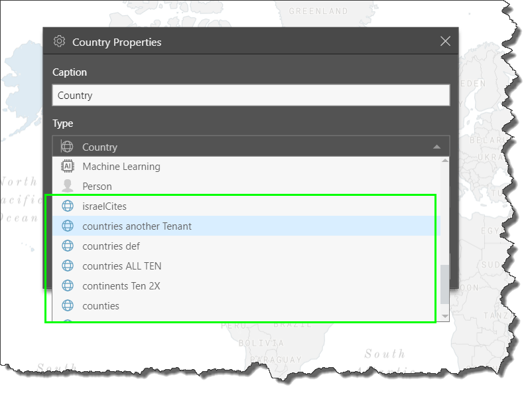Click the globe icon next to israelCites
The height and width of the screenshot is (393, 532).
(67, 206)
